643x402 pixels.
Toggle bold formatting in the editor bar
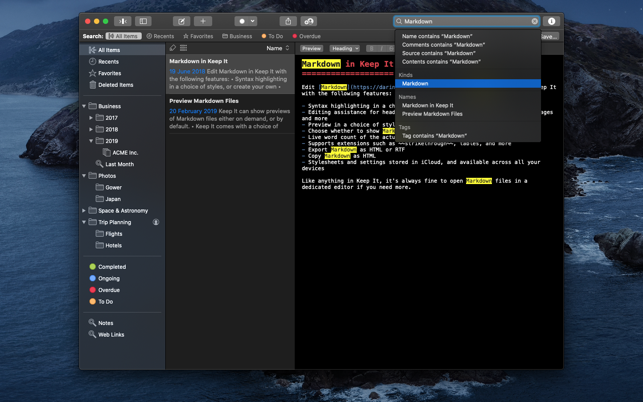pyautogui.click(x=372, y=48)
